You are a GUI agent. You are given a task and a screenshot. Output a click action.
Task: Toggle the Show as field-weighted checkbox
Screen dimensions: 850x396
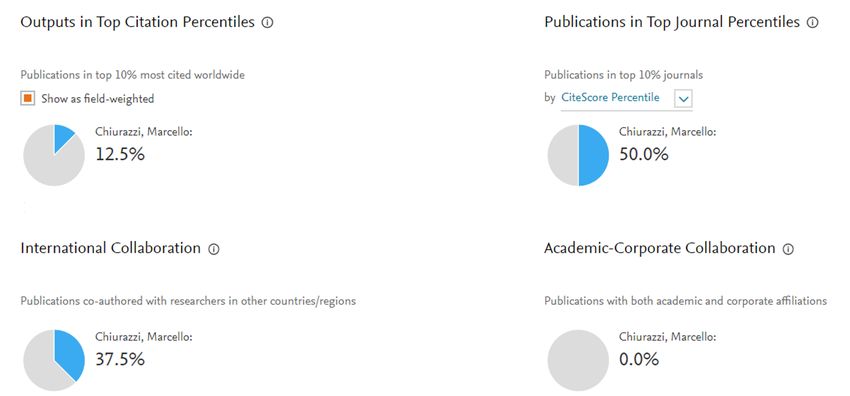(x=28, y=99)
